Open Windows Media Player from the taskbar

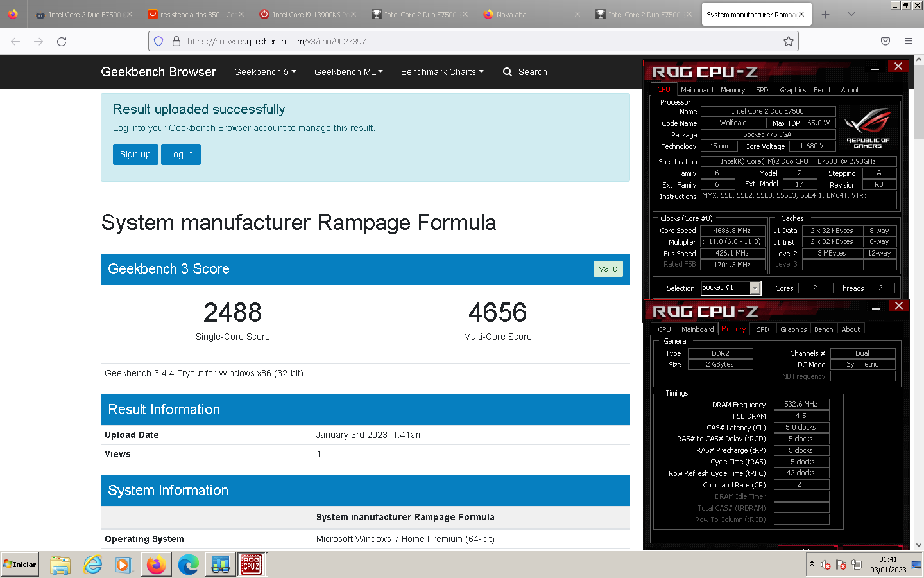tap(124, 565)
